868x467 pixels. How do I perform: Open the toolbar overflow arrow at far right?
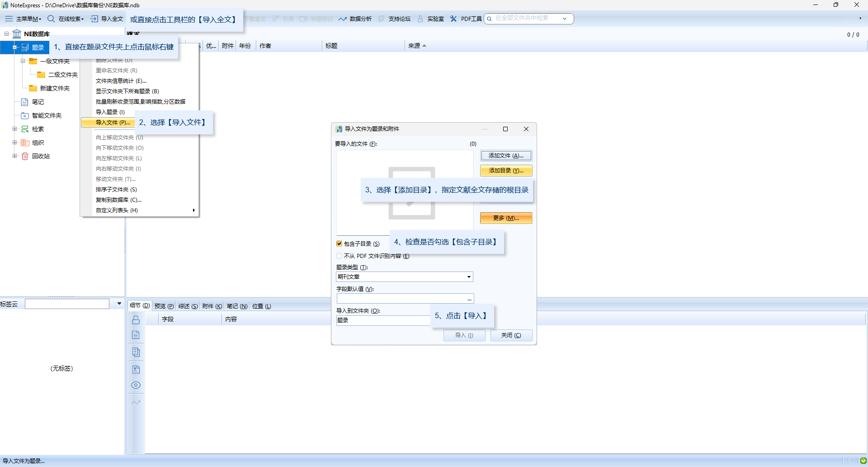860,19
